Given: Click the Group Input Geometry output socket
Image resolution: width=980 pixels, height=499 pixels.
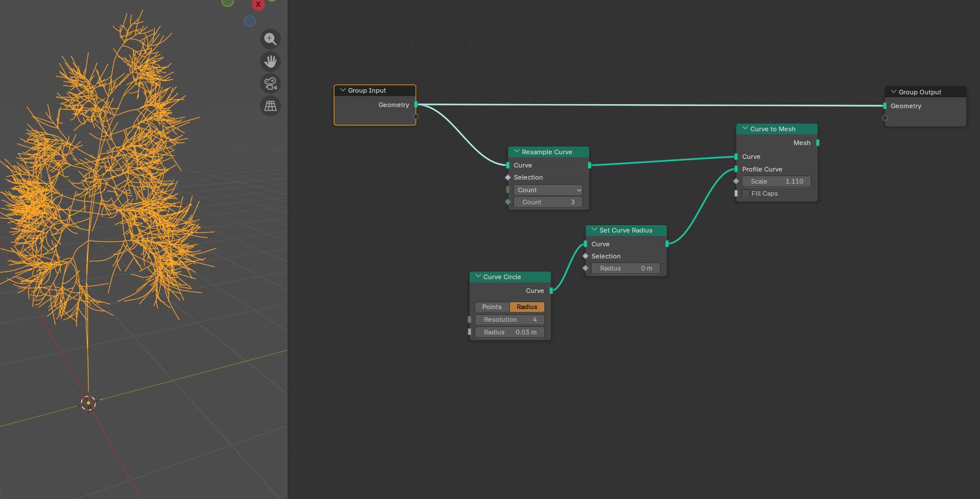Looking at the screenshot, I should (x=416, y=105).
